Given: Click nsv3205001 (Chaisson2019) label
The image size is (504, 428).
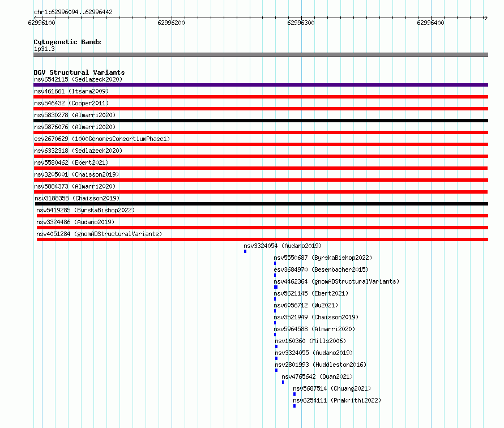Looking at the screenshot, I should (76, 174).
